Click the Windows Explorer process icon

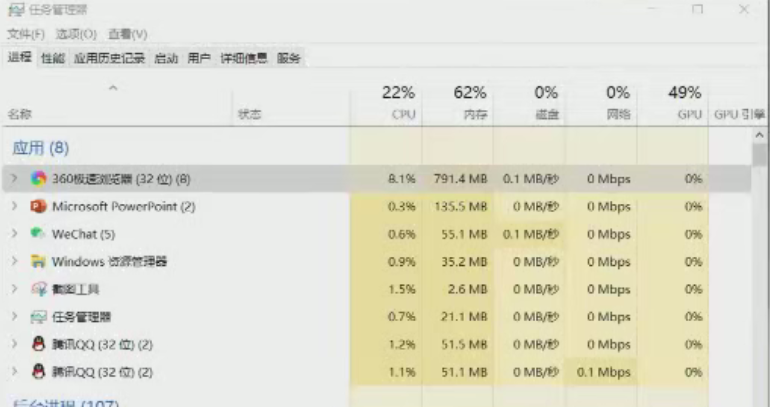coord(38,262)
